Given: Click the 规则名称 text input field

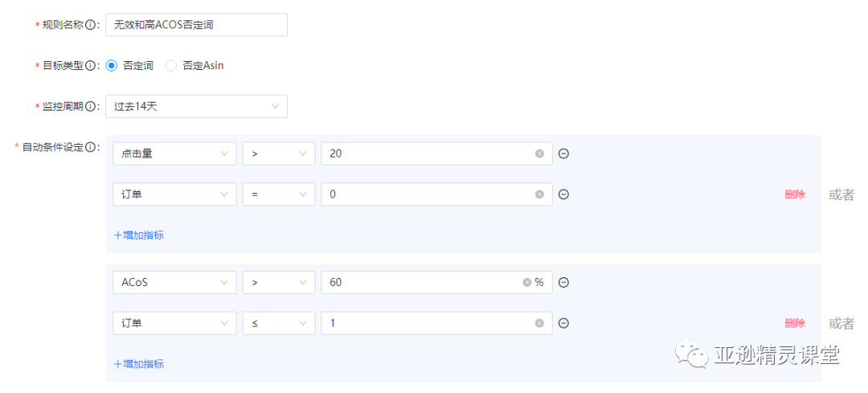Looking at the screenshot, I should tap(197, 25).
